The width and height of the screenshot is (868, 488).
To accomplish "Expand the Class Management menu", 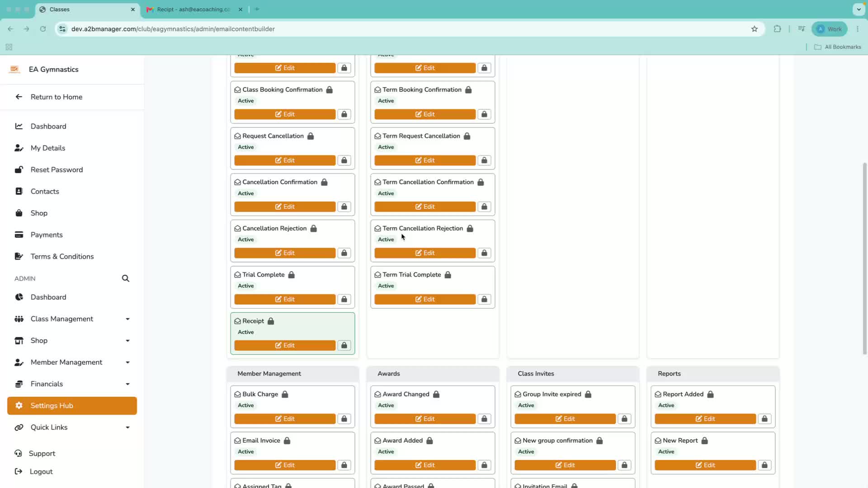I will click(127, 319).
